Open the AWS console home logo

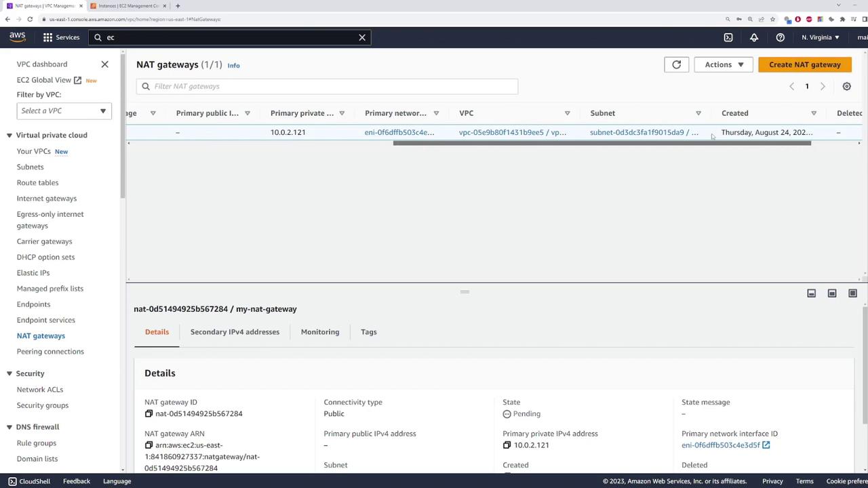coord(18,37)
